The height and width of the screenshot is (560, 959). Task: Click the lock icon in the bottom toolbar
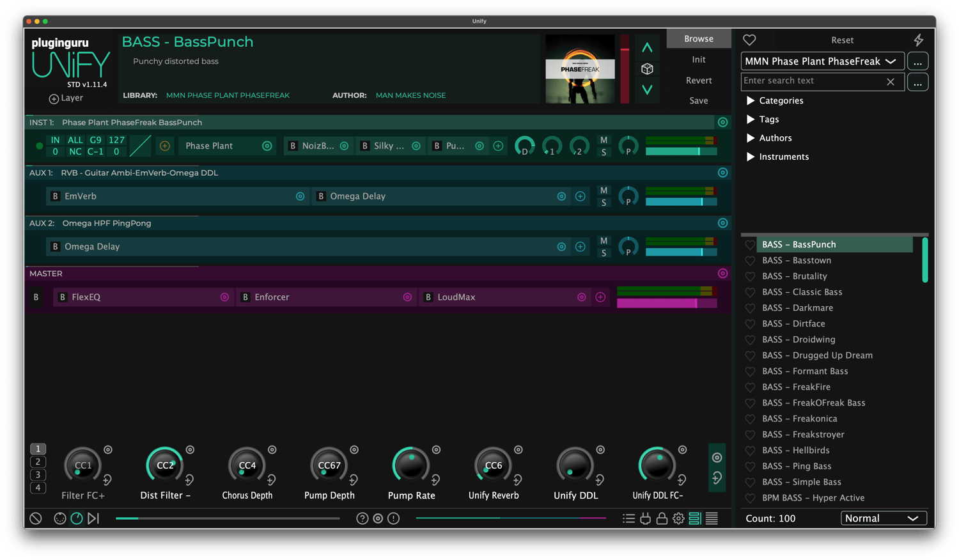click(662, 518)
